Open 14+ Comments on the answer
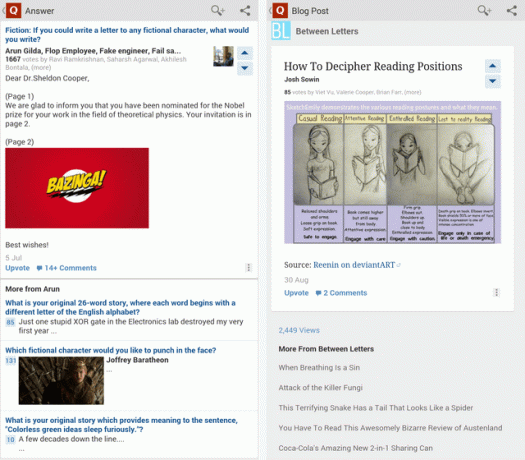Image resolution: width=525 pixels, height=460 pixels. click(x=67, y=268)
